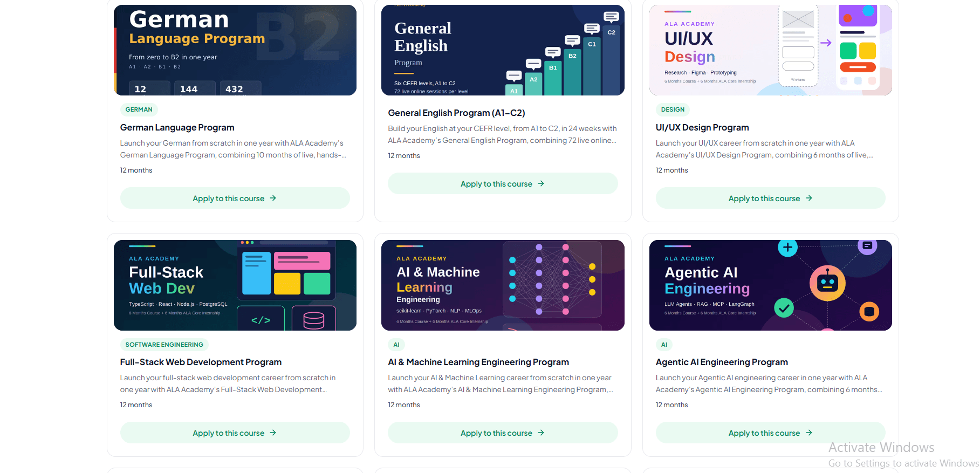This screenshot has width=980, height=473.
Task: Click "12 months" on the German Language card
Action: (136, 170)
